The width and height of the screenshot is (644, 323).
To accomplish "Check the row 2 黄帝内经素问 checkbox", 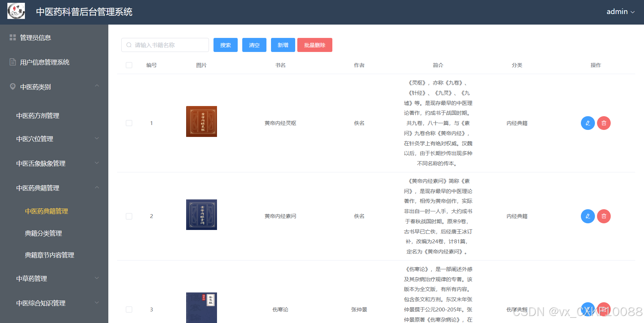I will point(129,216).
